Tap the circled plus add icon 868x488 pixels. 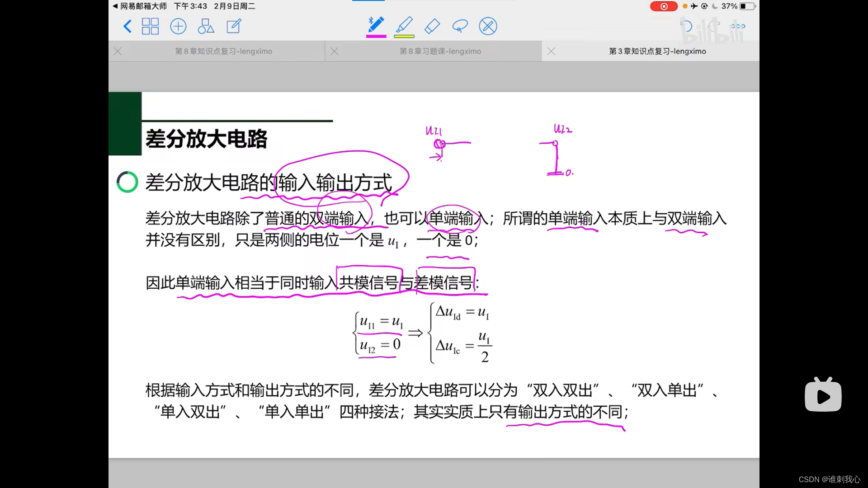178,26
